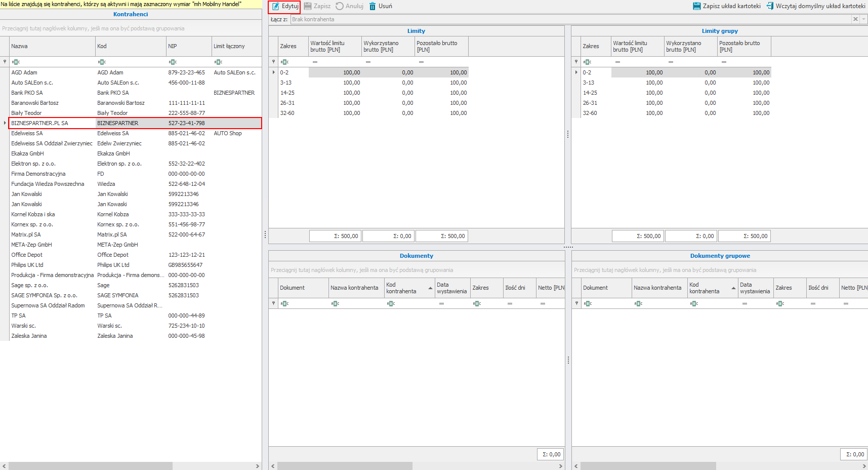
Task: Open the Łącz z dropdown arrow
Action: [x=863, y=19]
